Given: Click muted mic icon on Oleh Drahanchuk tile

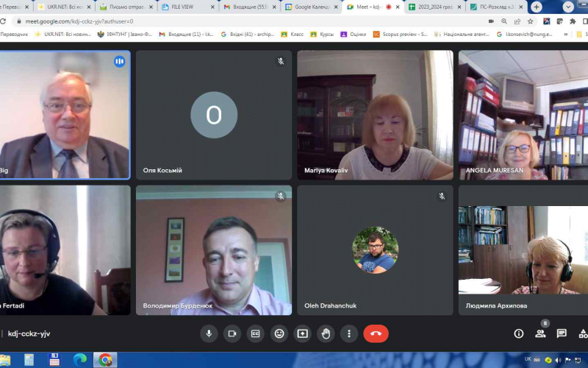Looking at the screenshot, I should point(442,196).
